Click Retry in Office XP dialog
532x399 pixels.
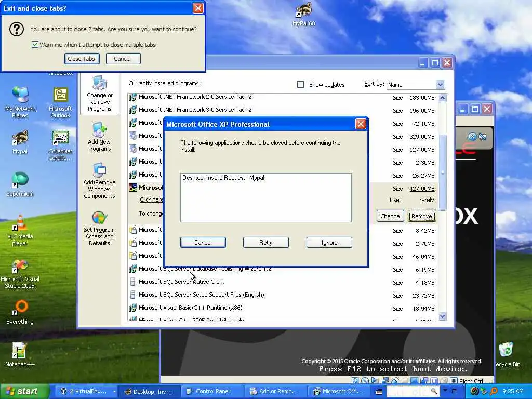pyautogui.click(x=265, y=243)
